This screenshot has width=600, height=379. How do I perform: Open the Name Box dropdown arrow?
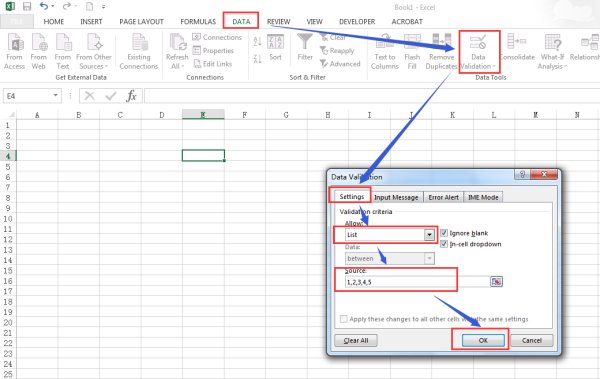tap(55, 95)
